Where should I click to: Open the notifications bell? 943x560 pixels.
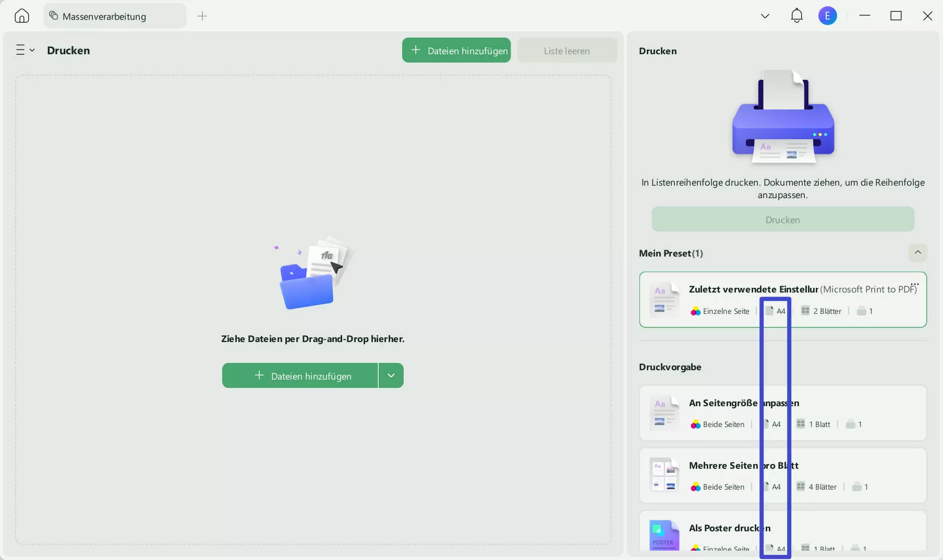796,16
